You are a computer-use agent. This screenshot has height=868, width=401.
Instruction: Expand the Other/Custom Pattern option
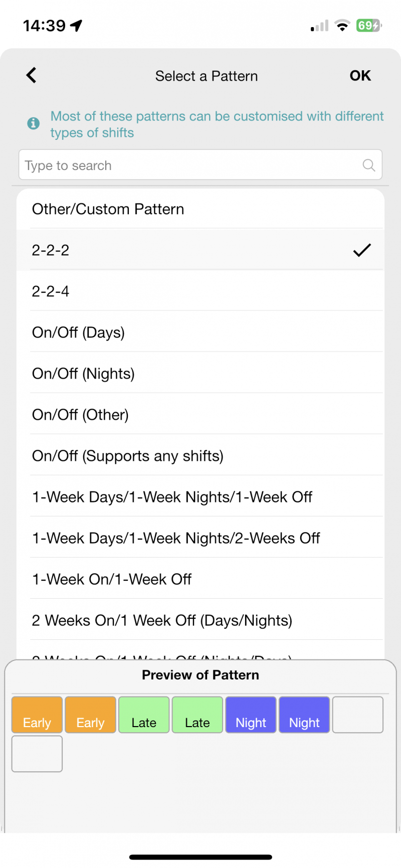pyautogui.click(x=200, y=209)
